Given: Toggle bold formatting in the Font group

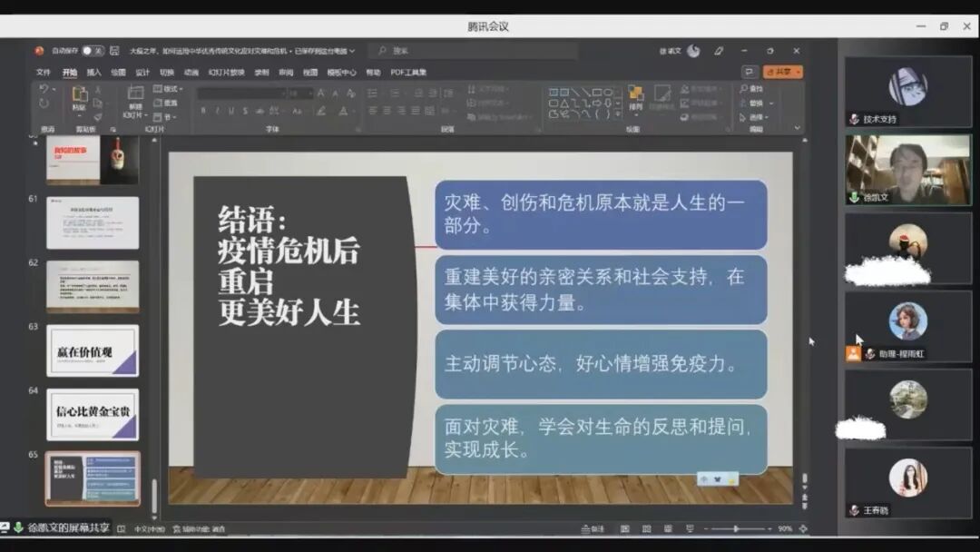Looking at the screenshot, I should (x=203, y=110).
